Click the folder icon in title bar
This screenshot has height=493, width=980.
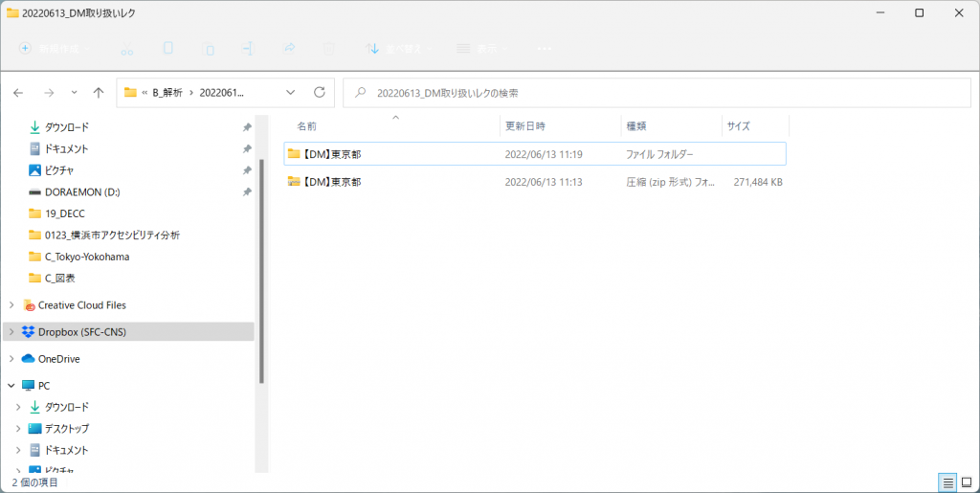(11, 12)
